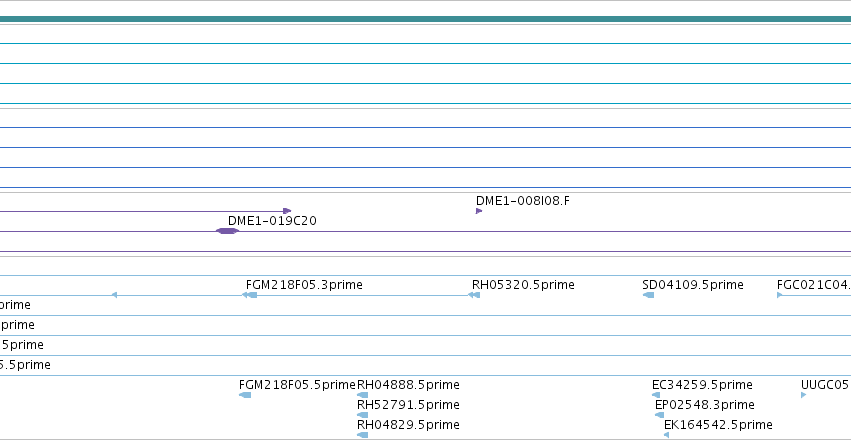This screenshot has height=440, width=851.
Task: Select the DME1-019C20 feature label
Action: (272, 221)
